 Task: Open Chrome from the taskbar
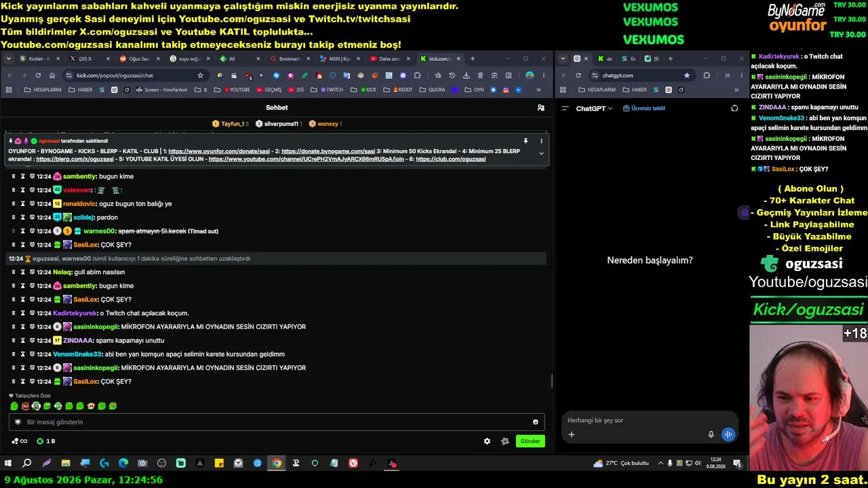coord(277,464)
